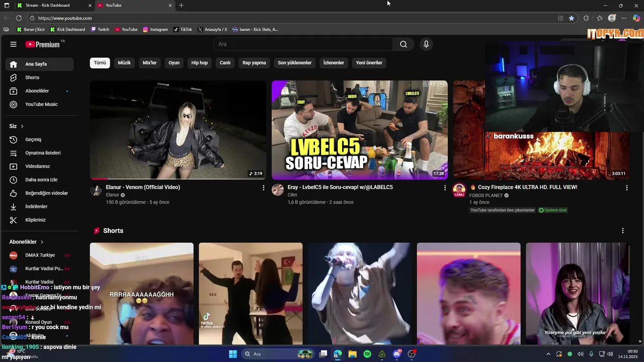Select the İzlenenler filter chip
This screenshot has width=644, height=362.
point(334,63)
